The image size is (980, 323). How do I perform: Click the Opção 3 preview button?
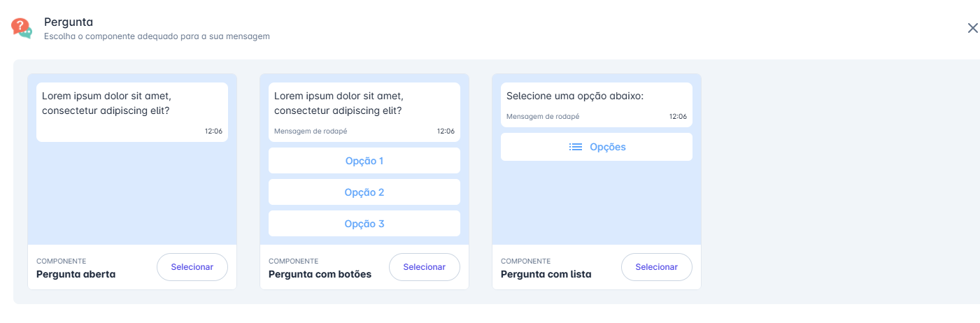[x=364, y=224]
